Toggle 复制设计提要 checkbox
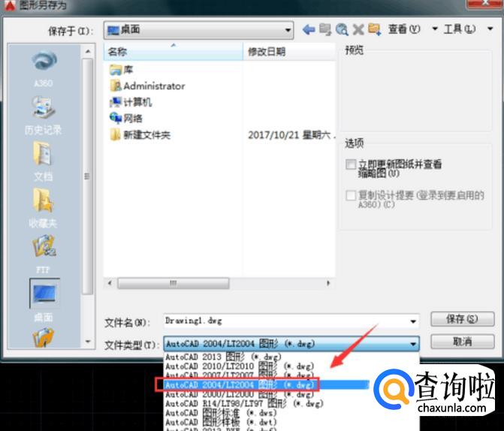 (351, 195)
